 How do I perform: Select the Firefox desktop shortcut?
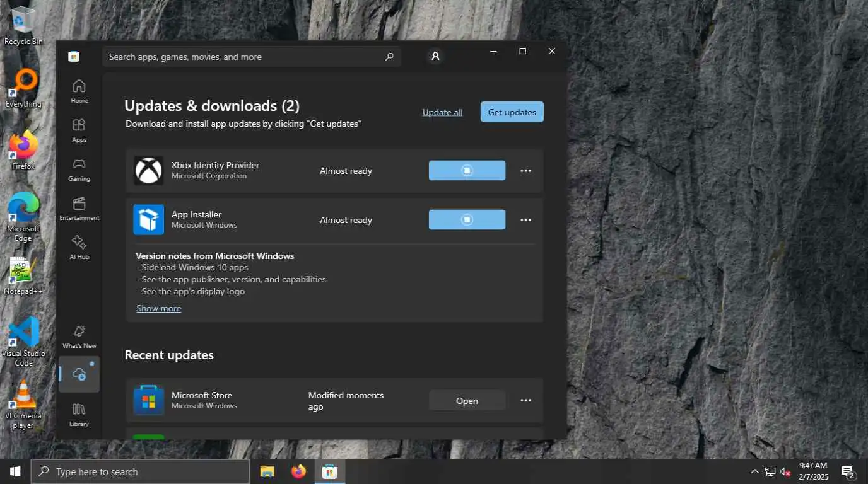click(23, 150)
